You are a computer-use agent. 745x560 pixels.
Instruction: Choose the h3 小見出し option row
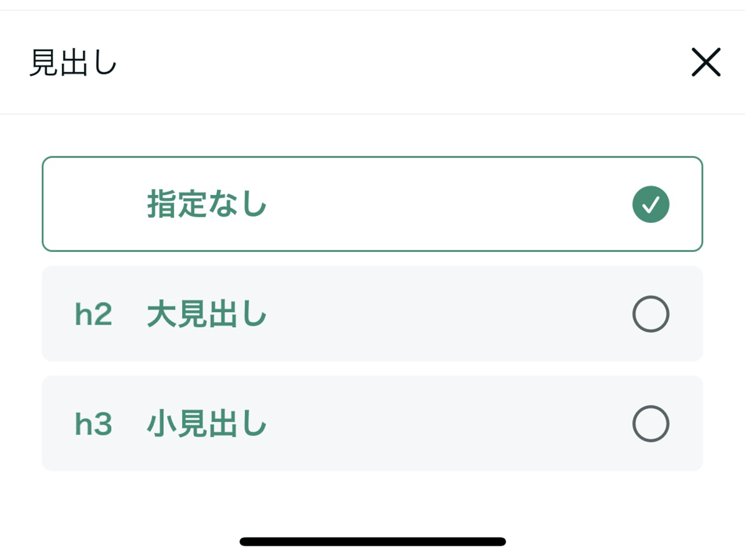click(372, 423)
